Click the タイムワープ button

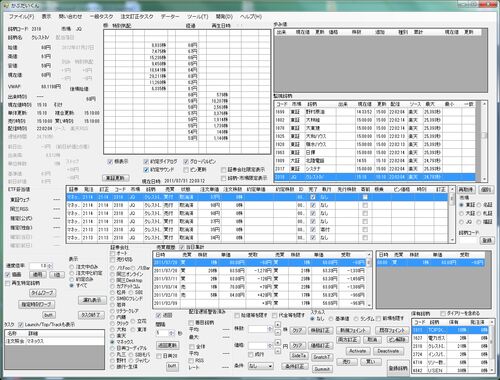pos(42,293)
